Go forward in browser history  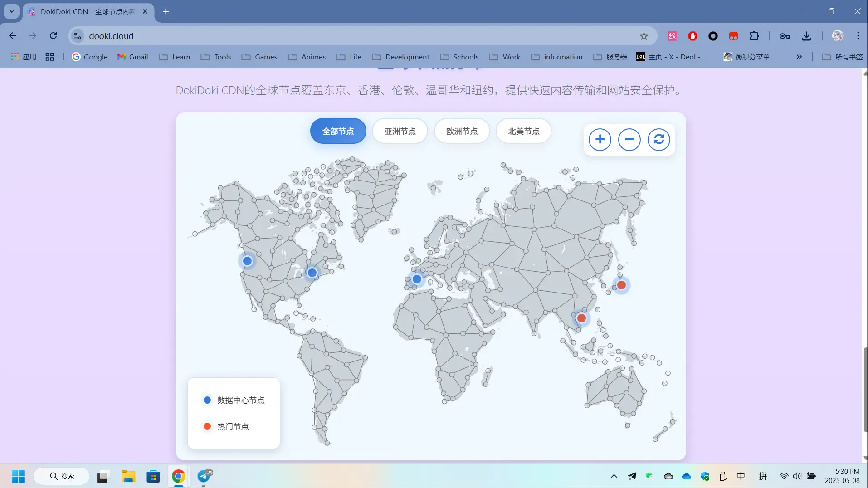tap(33, 36)
